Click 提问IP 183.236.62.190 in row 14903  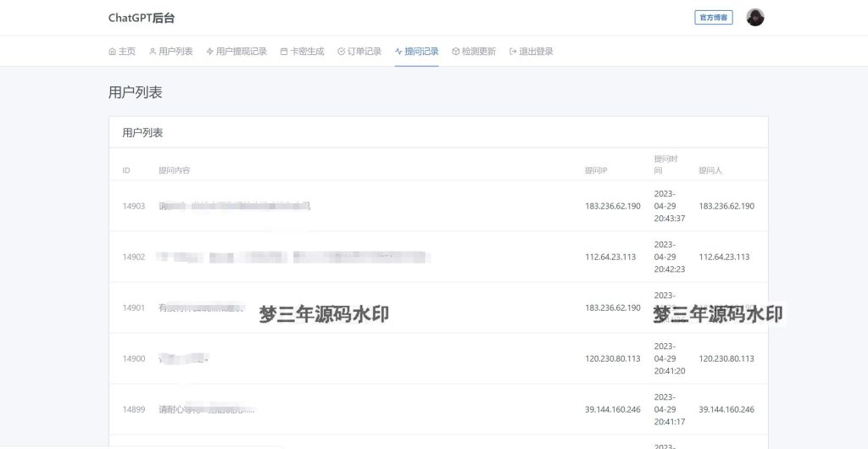pos(613,206)
